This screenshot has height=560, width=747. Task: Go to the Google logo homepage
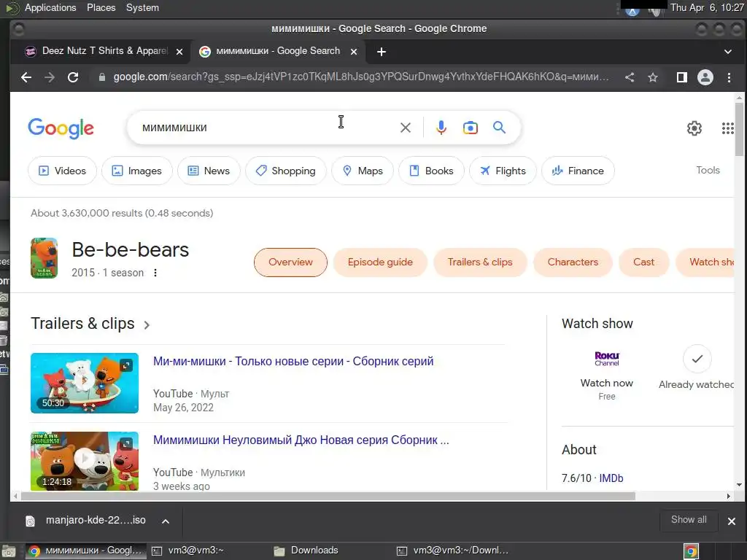point(61,128)
